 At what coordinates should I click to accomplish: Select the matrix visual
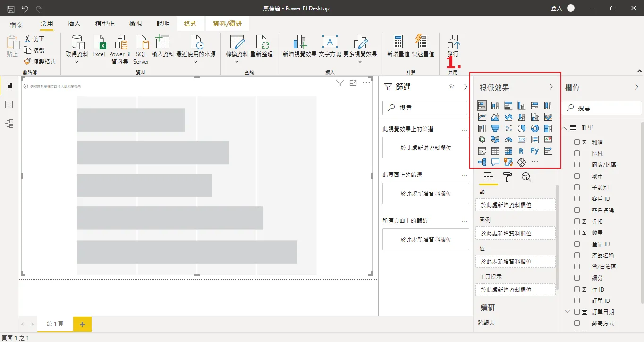[x=508, y=151]
